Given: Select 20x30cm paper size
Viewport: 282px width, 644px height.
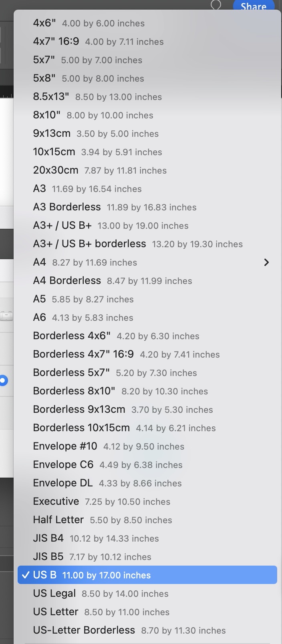Looking at the screenshot, I should [x=100, y=170].
